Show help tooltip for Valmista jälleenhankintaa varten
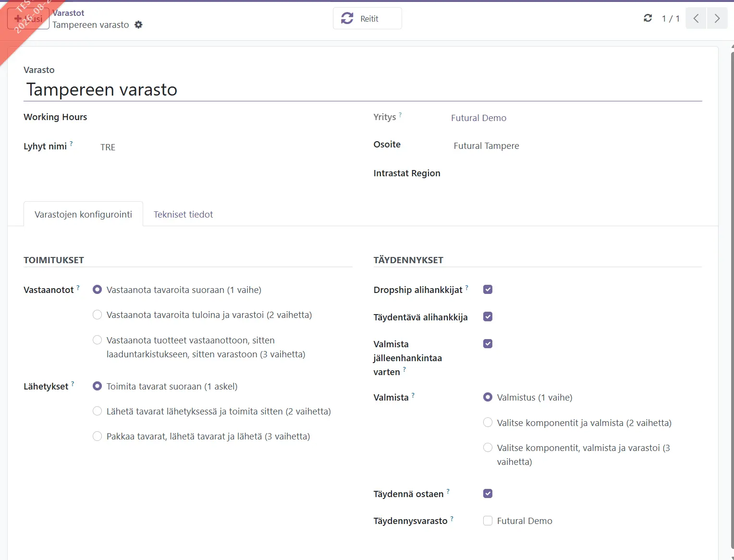734x560 pixels. [404, 369]
